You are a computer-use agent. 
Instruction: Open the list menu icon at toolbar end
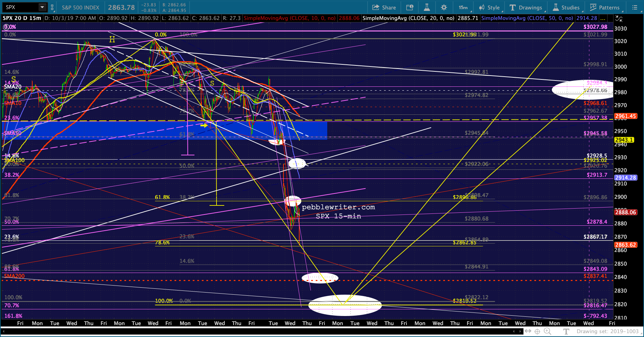(635, 7)
